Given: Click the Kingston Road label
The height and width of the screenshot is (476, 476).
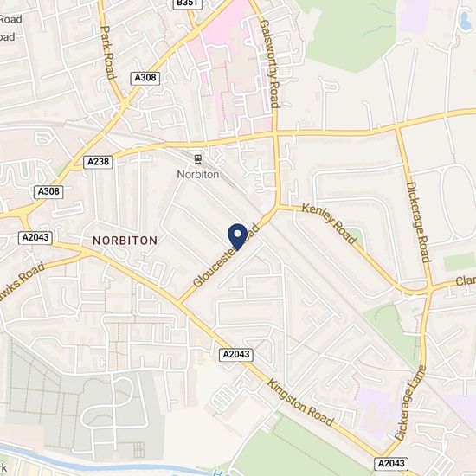Looking at the screenshot, I should (300, 402).
